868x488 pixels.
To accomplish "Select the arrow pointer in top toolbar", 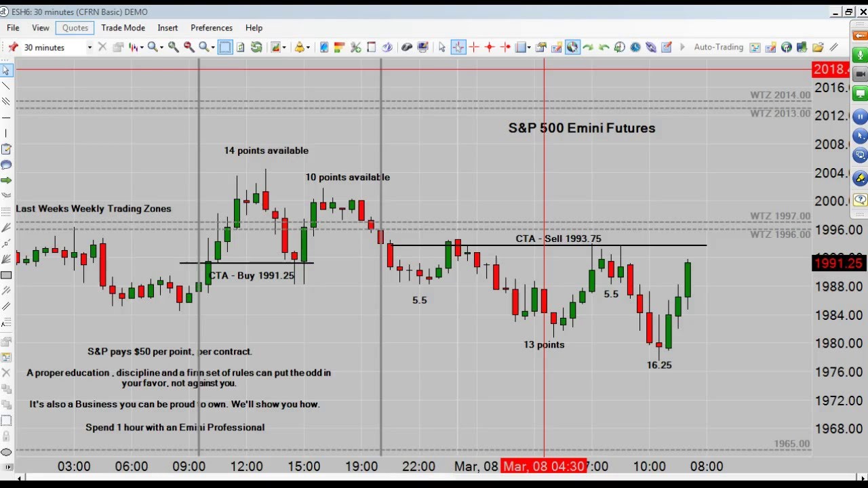I will click(x=442, y=47).
